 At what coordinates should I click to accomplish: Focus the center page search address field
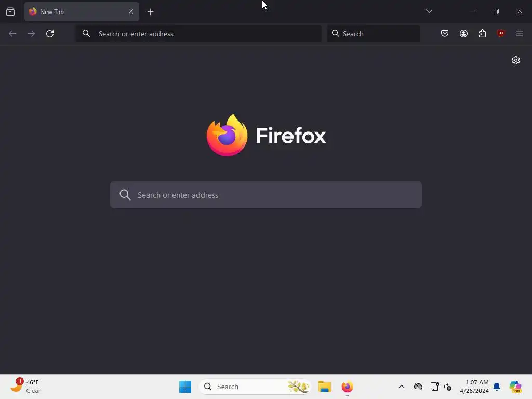point(266,195)
